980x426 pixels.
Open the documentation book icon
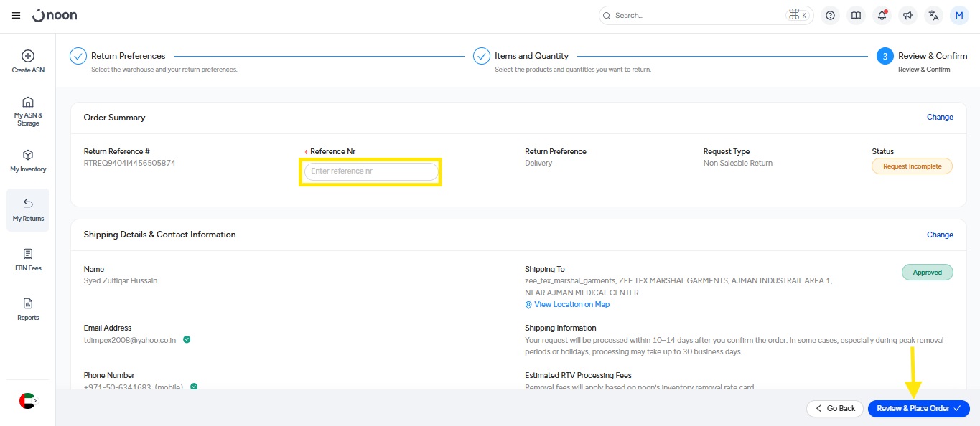(x=856, y=15)
